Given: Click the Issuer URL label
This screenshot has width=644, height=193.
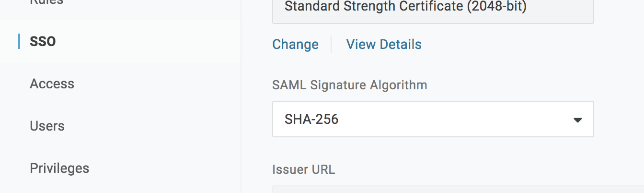Looking at the screenshot, I should [x=303, y=169].
